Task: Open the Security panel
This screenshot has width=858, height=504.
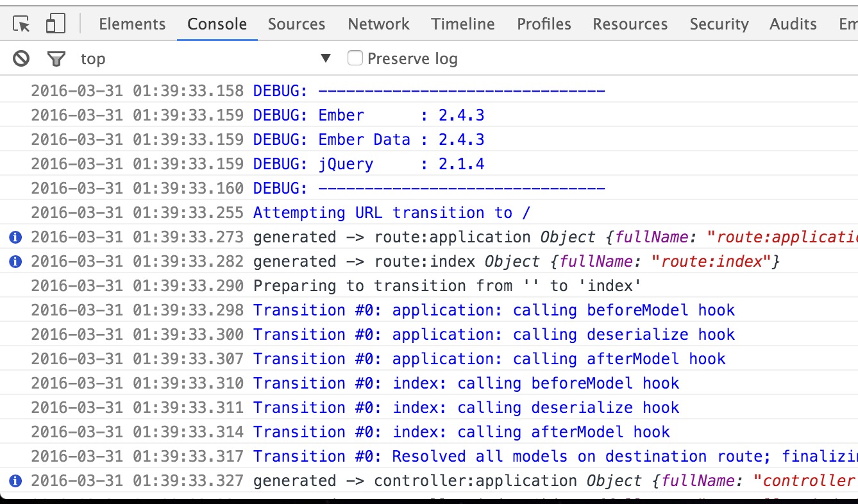Action: 719,24
